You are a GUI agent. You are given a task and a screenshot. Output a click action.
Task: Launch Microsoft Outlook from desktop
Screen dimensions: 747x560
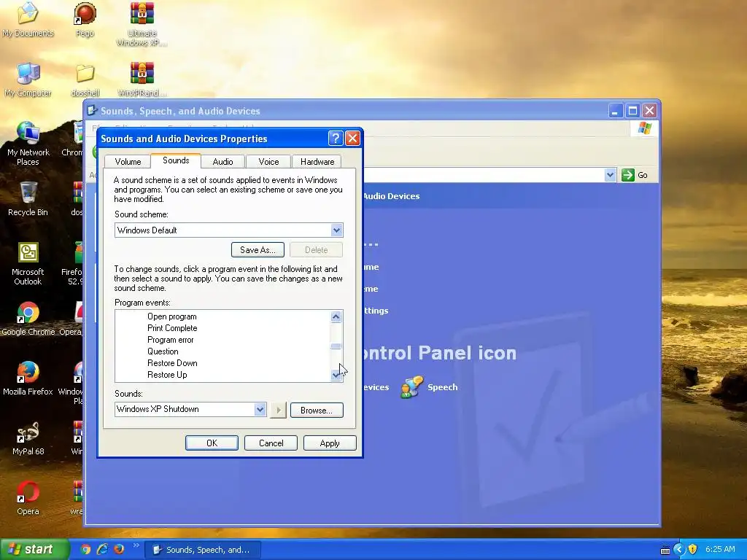(28, 263)
